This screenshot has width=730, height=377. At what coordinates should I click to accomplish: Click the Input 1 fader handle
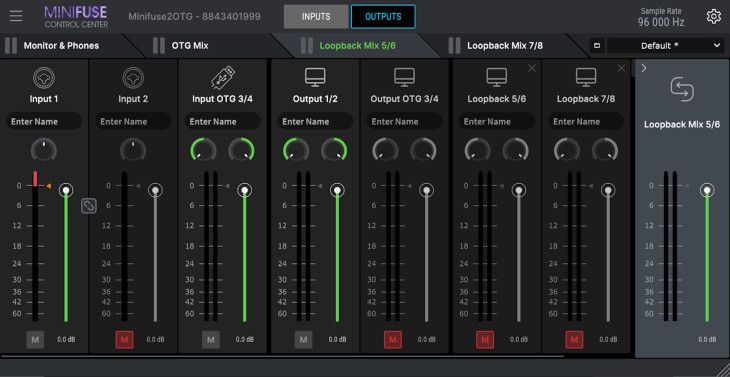[x=66, y=190]
